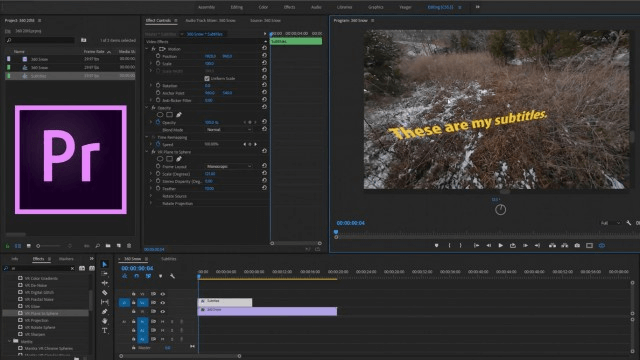Collapse the Motion effect section
Image resolution: width=640 pixels, height=360 pixels.
pos(147,49)
